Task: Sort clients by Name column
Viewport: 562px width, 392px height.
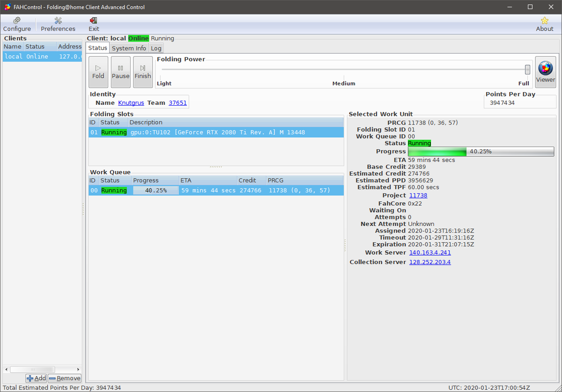Action: click(x=13, y=46)
